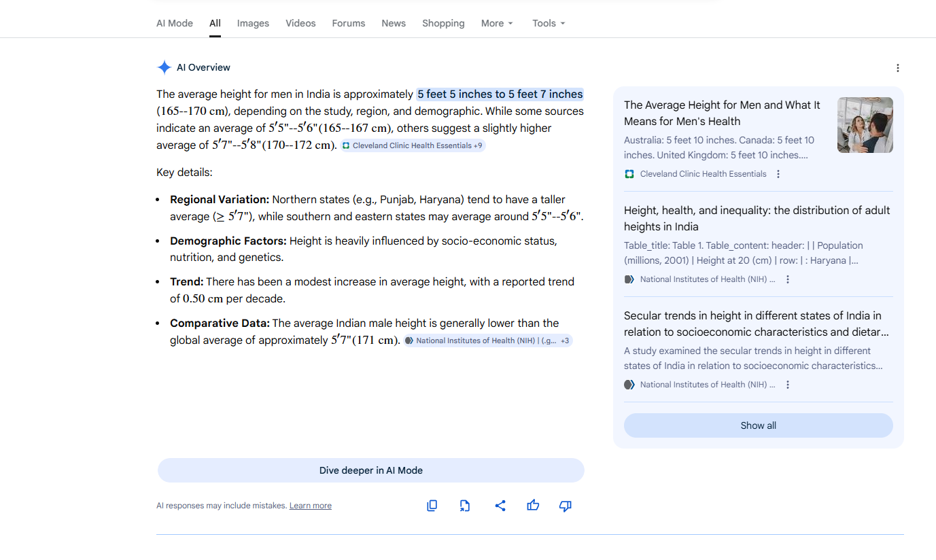Give the AI Overview a thumbs down
The width and height of the screenshot is (936, 560).
tap(566, 506)
